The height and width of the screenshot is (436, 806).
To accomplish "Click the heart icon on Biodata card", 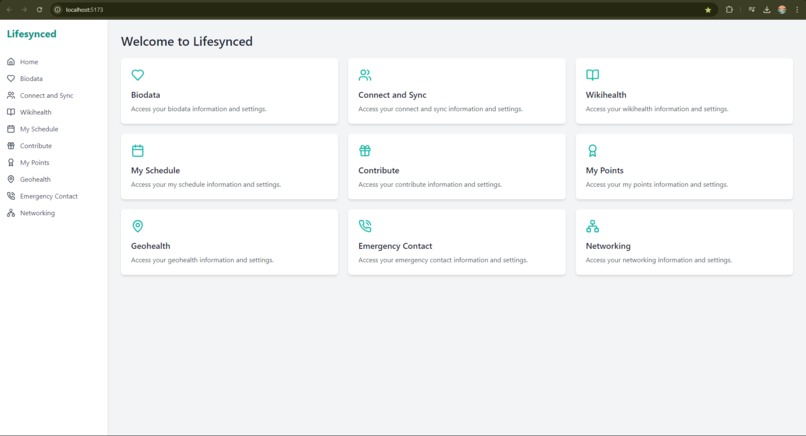I will point(138,75).
